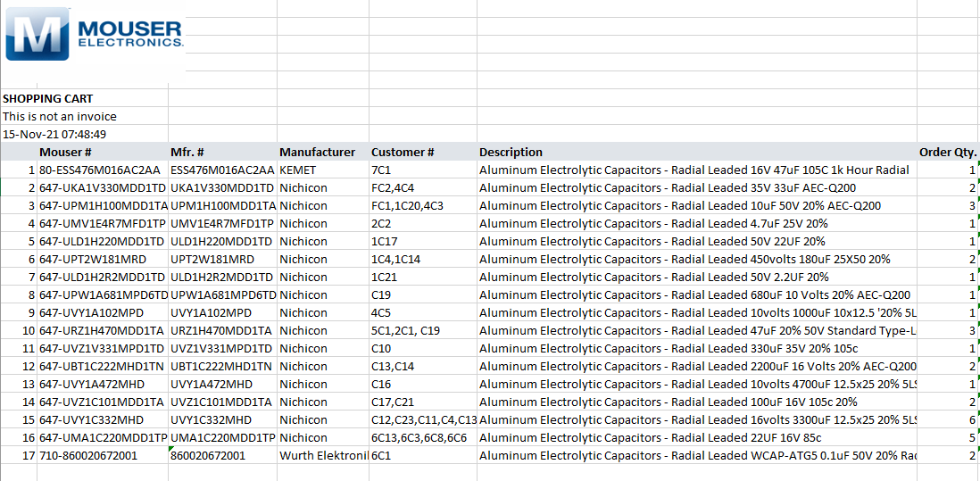The width and height of the screenshot is (980, 481).
Task: Select the Mouser # column header cell
Action: (x=66, y=153)
